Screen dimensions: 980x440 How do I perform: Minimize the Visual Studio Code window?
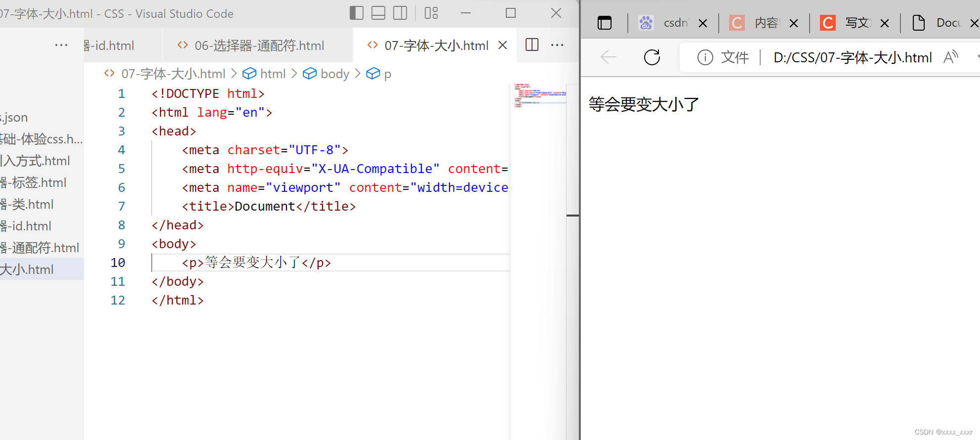466,13
